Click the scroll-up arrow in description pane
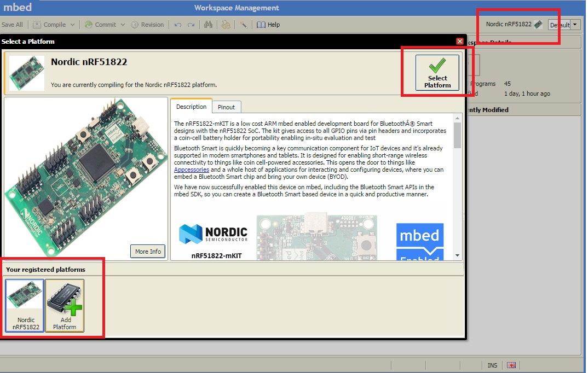The width and height of the screenshot is (588, 373). tap(457, 118)
